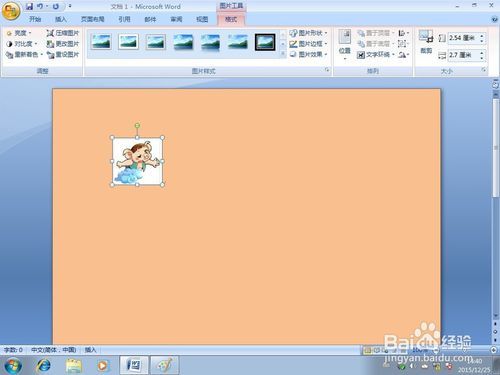Apply the fourth picture style thumbnail
This screenshot has width=500, height=375.
pos(183,42)
